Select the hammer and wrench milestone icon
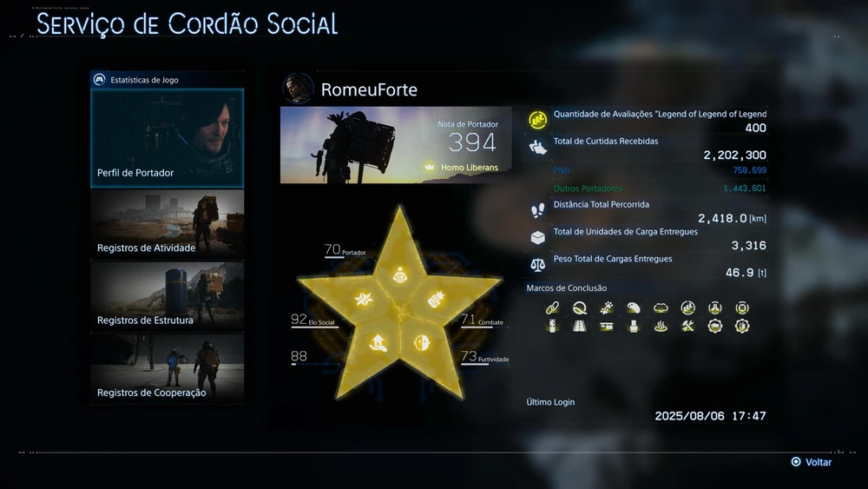The image size is (868, 489). pos(687,327)
